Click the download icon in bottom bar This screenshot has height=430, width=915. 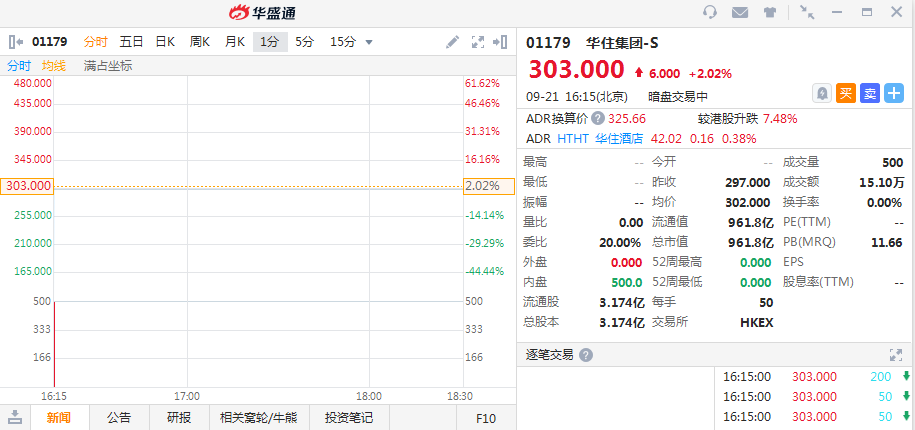click(15, 418)
